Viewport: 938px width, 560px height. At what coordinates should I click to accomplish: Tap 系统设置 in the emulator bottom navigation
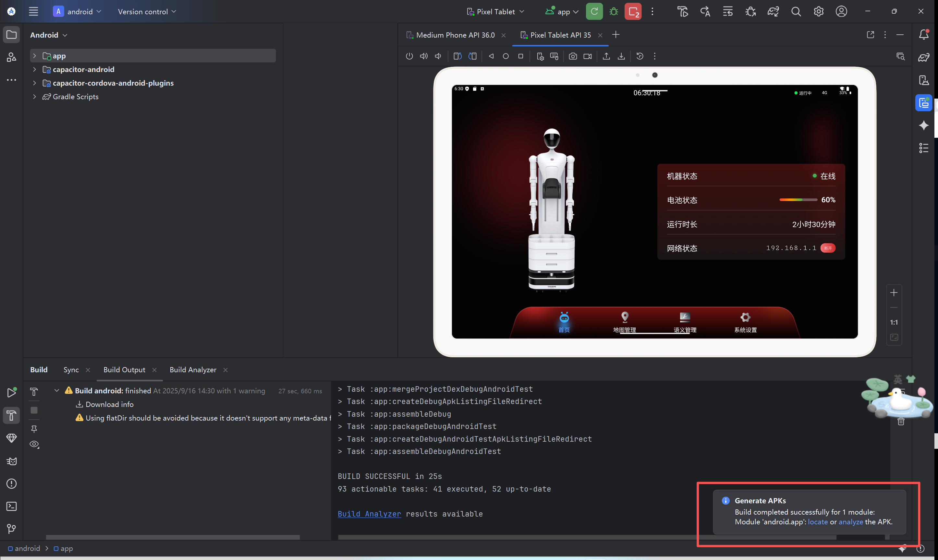pos(745,322)
